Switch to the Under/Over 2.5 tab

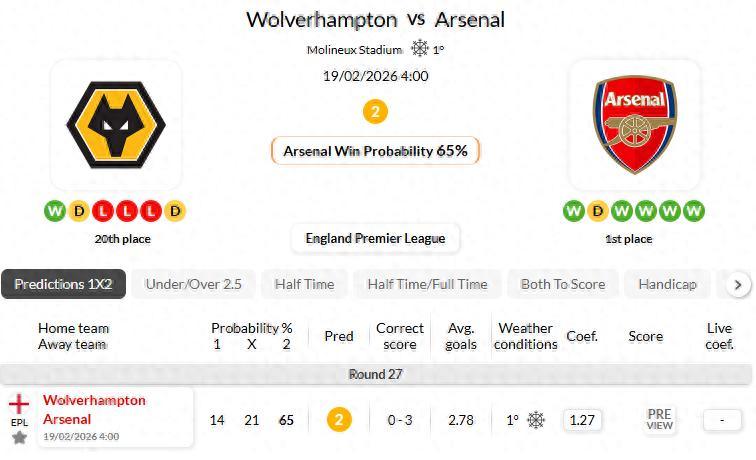click(193, 284)
